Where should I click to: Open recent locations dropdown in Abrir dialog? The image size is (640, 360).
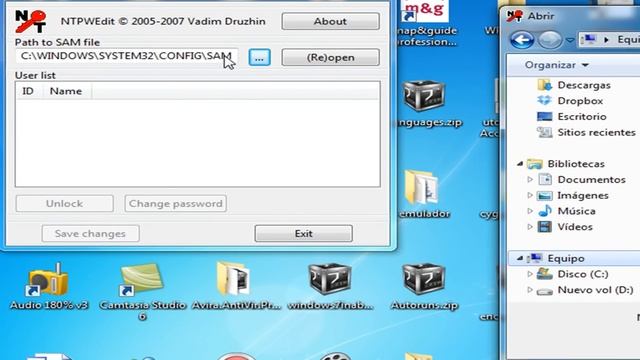click(570, 40)
